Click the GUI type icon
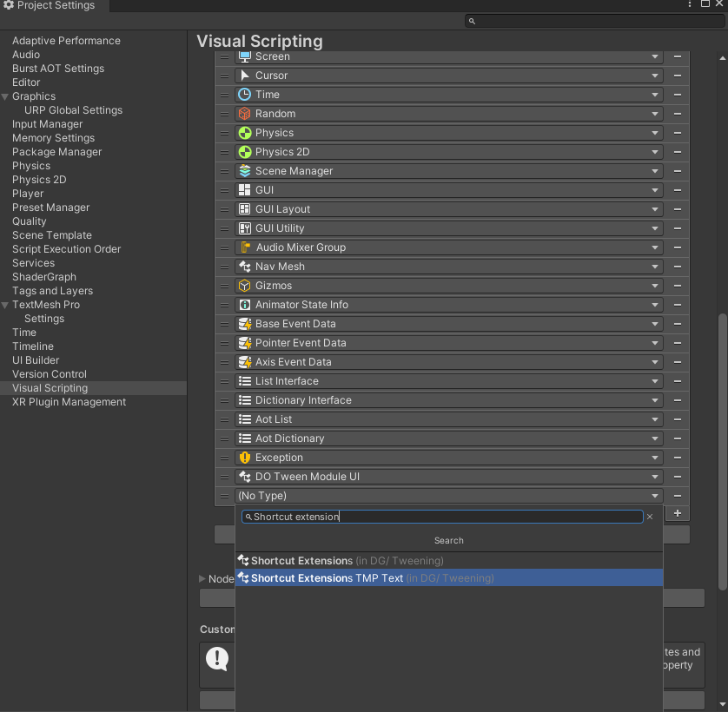 [x=245, y=190]
